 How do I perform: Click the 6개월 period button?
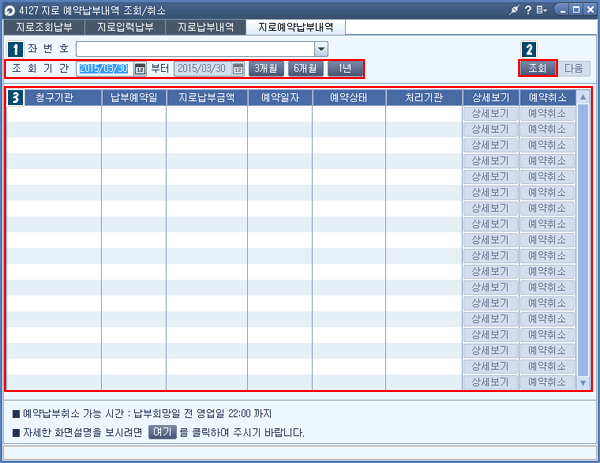305,68
